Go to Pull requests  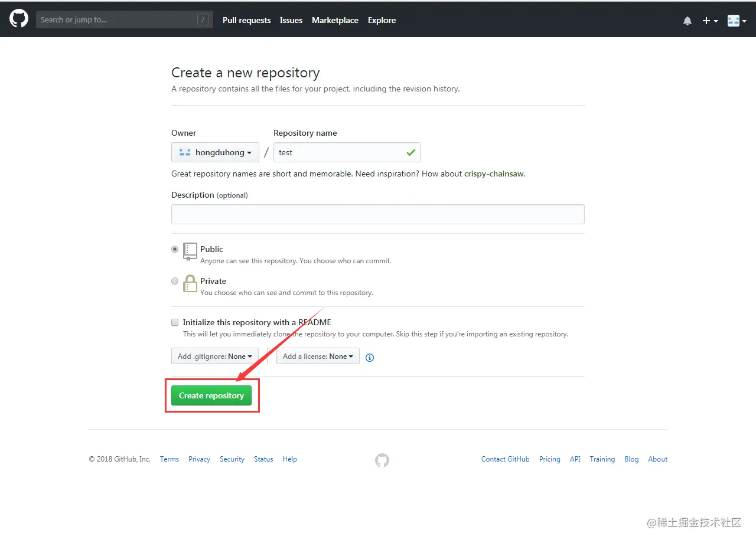[246, 20]
